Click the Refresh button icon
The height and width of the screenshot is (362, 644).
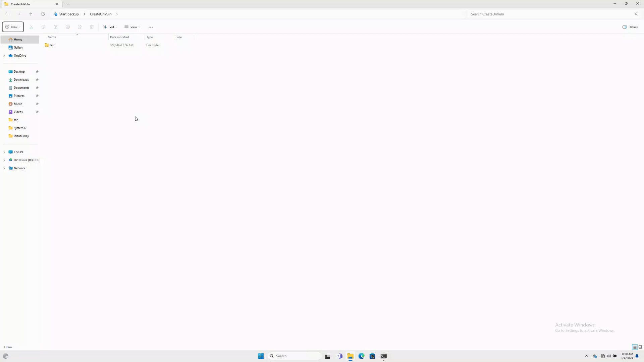pyautogui.click(x=43, y=14)
